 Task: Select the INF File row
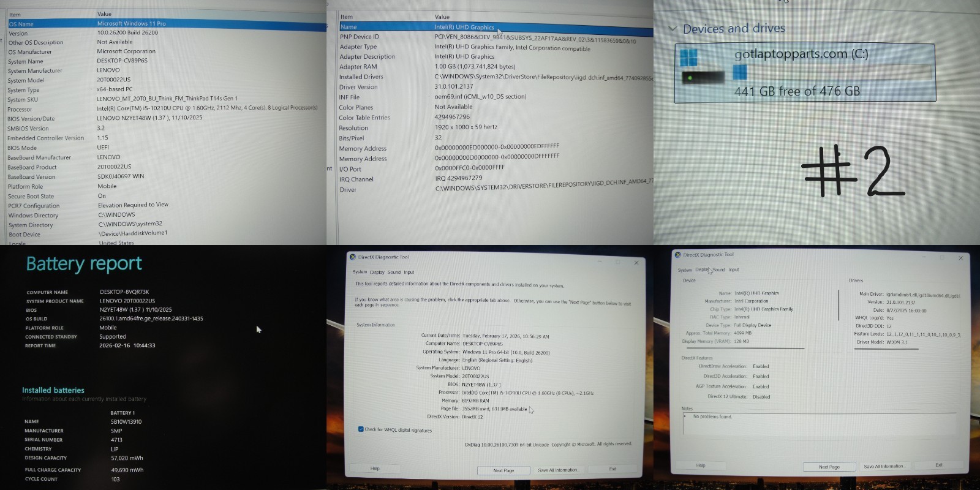click(x=496, y=97)
